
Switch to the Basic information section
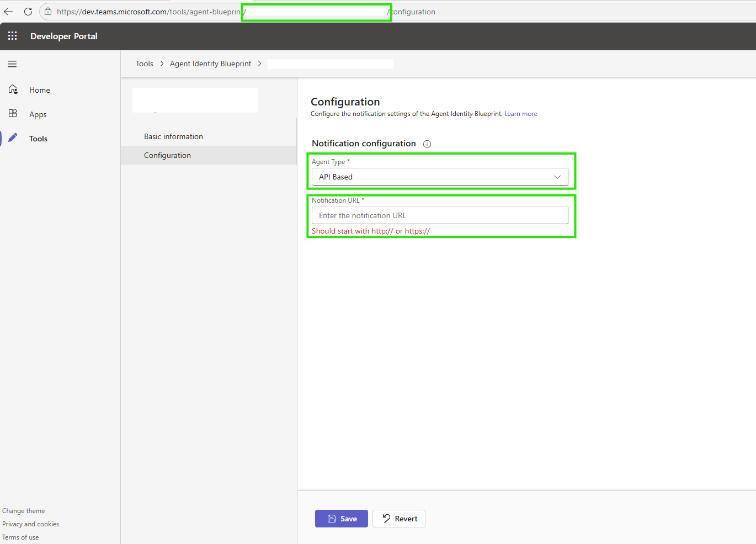coord(173,136)
